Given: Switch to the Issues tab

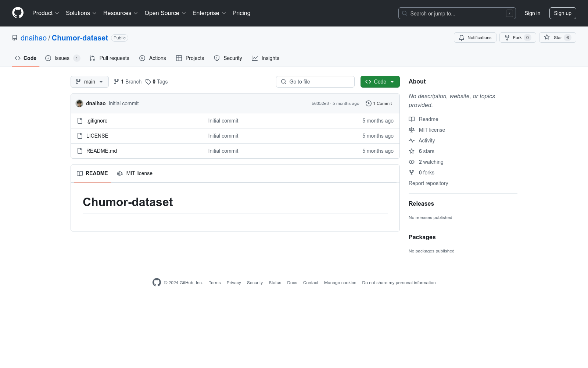Looking at the screenshot, I should [62, 58].
